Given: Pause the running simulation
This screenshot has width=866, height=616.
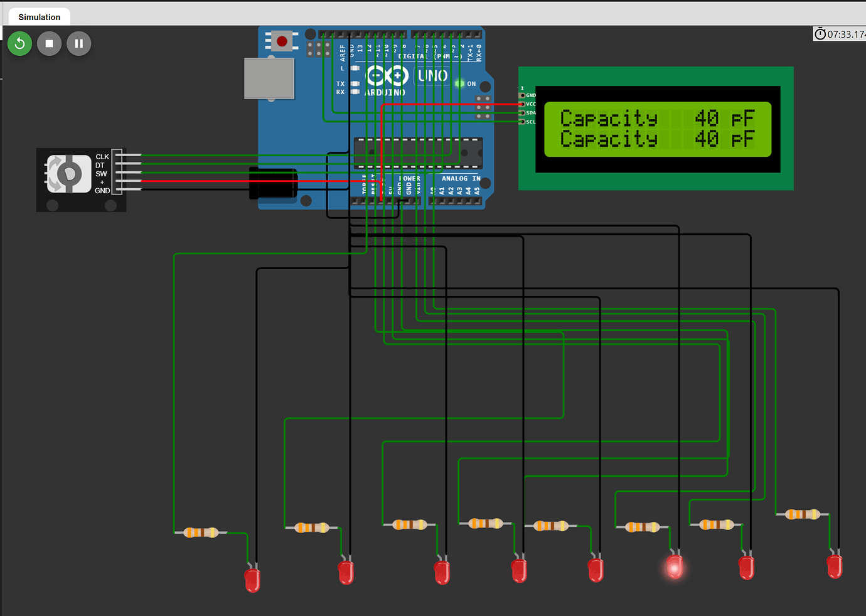Looking at the screenshot, I should point(78,43).
